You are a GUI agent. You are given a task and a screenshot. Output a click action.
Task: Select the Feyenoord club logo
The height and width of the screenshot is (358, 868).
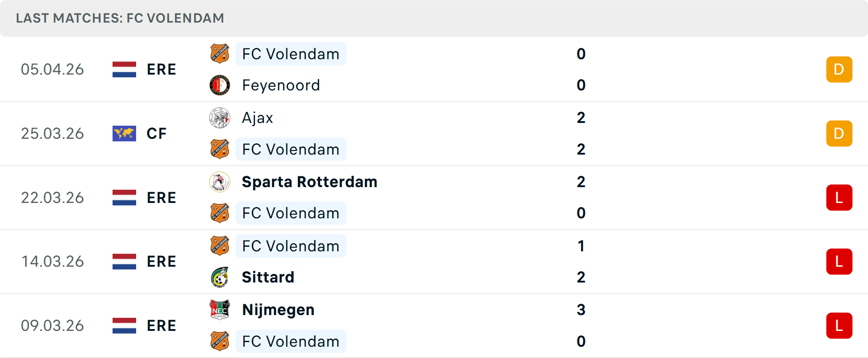pos(220,85)
